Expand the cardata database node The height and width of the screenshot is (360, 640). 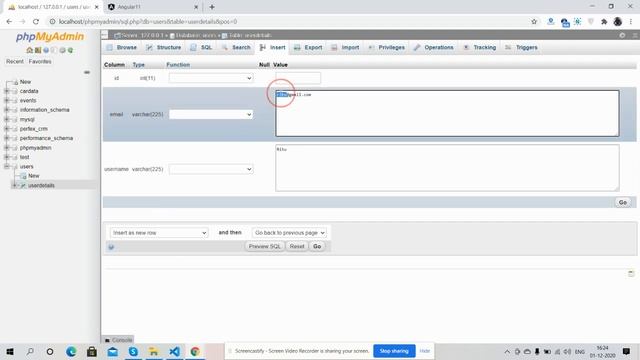(7, 91)
